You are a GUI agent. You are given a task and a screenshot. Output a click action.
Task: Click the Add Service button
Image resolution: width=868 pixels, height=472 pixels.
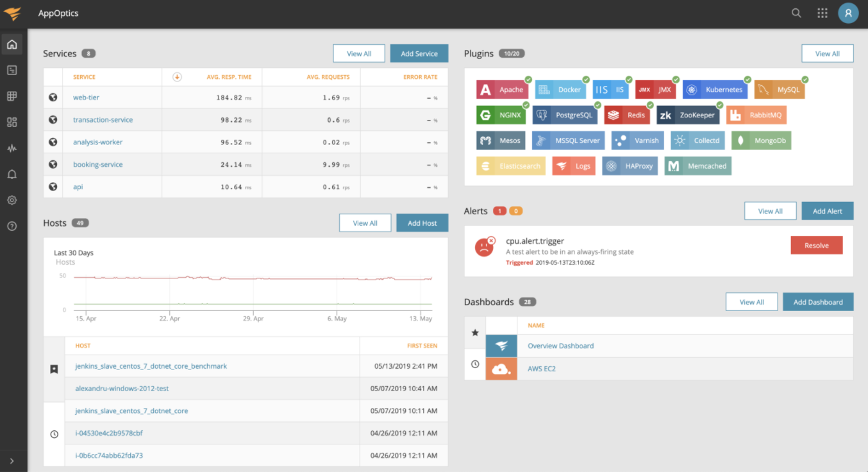(x=419, y=53)
